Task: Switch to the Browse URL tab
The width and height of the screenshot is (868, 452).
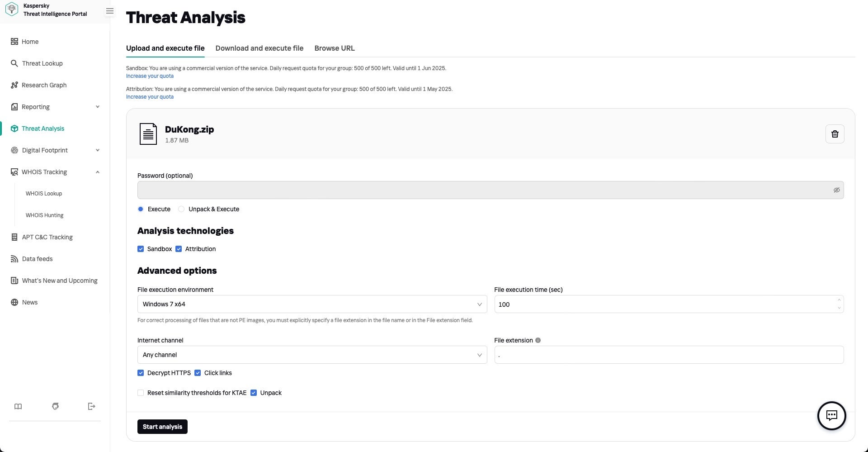Action: 335,48
